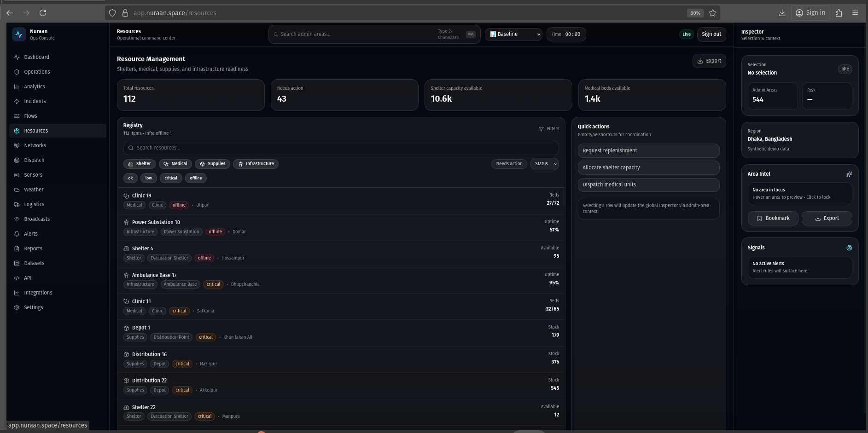Click the Nuraan logo icon
Image resolution: width=868 pixels, height=433 pixels.
pyautogui.click(x=19, y=35)
